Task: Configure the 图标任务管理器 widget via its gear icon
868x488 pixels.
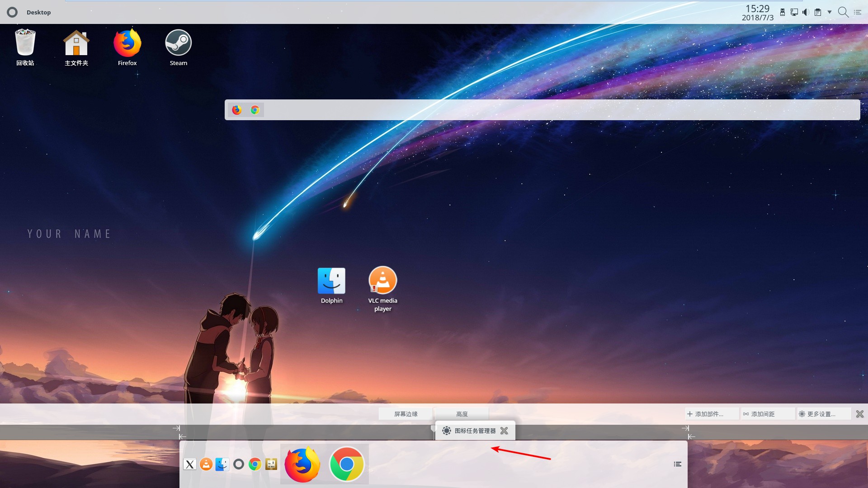Action: pyautogui.click(x=447, y=431)
